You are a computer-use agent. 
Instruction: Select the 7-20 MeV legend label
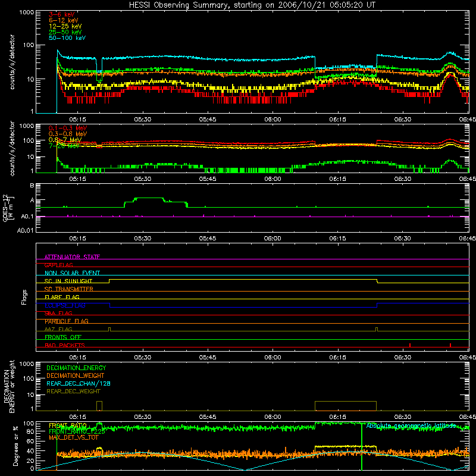pyautogui.click(x=64, y=146)
